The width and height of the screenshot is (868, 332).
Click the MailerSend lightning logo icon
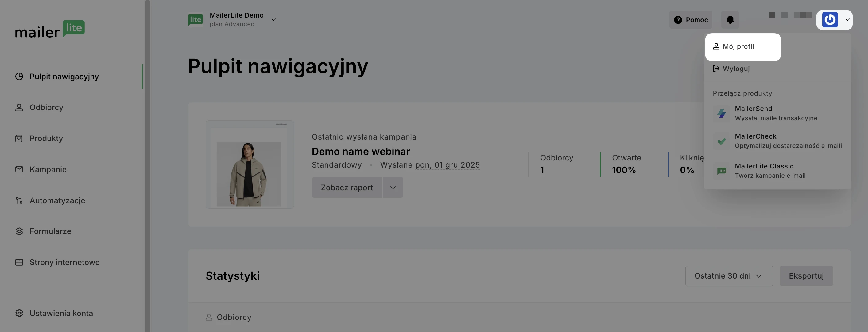pos(721,113)
